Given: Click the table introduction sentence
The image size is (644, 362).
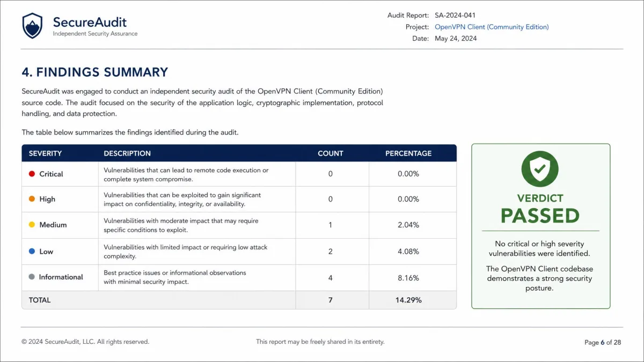Looking at the screenshot, I should 130,132.
